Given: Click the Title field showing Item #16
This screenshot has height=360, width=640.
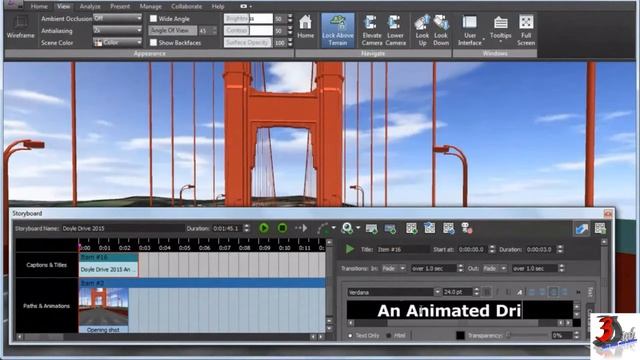Looking at the screenshot, I should [x=402, y=249].
